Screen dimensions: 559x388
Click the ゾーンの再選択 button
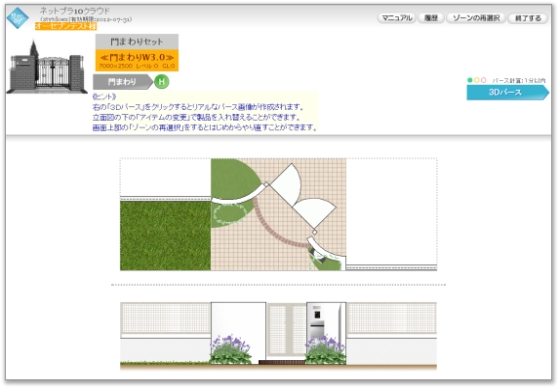pos(476,18)
